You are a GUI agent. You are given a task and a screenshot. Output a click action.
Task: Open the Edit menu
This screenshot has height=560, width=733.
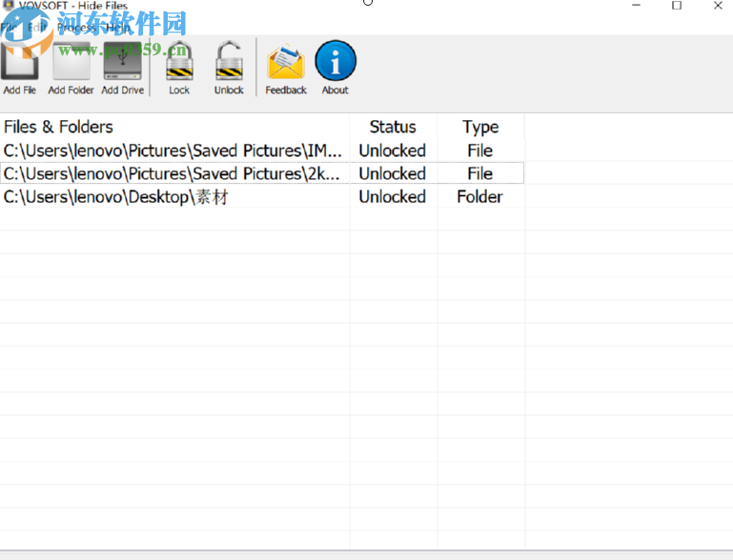[36, 28]
